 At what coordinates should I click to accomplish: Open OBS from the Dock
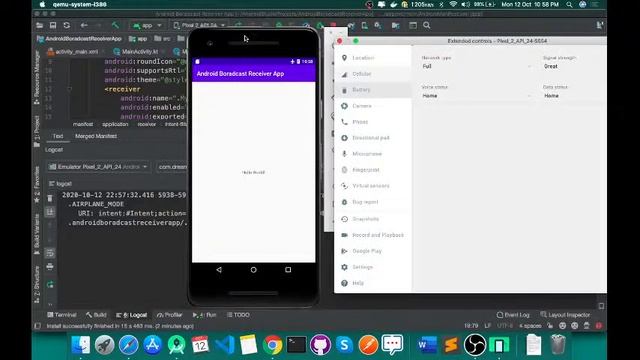(x=475, y=345)
